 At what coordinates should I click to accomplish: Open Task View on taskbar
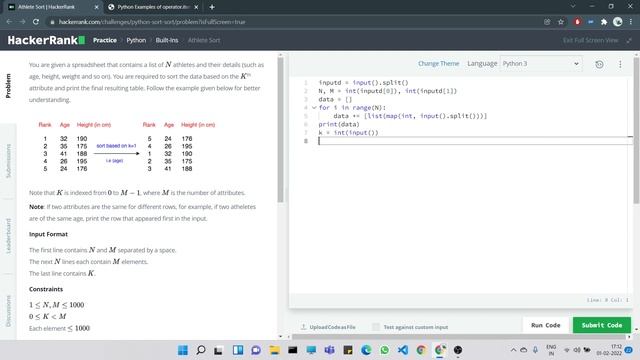click(x=219, y=350)
